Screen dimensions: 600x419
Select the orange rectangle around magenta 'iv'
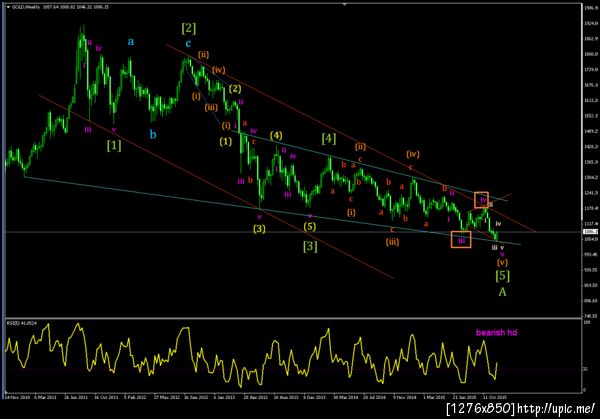[481, 200]
